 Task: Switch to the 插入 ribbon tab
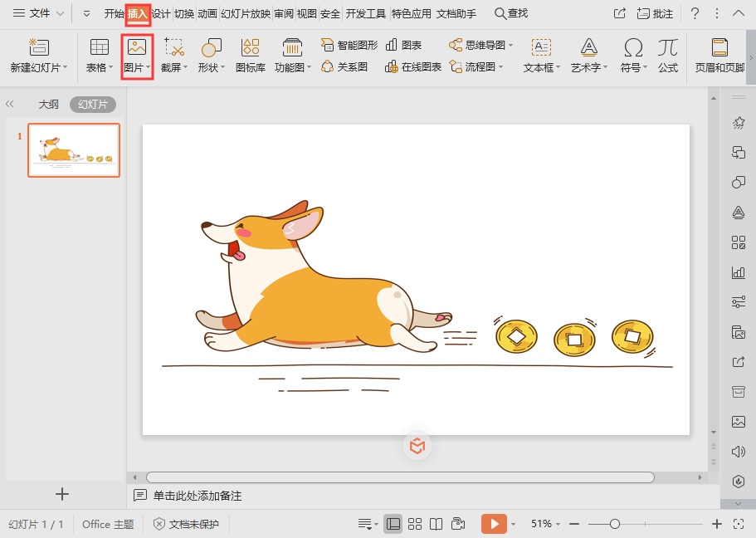(x=138, y=12)
